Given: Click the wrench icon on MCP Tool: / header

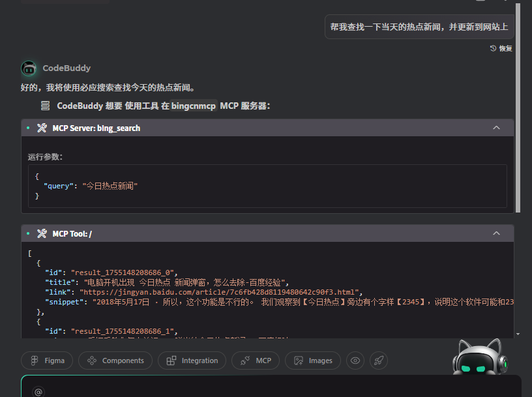Looking at the screenshot, I should tap(42, 233).
